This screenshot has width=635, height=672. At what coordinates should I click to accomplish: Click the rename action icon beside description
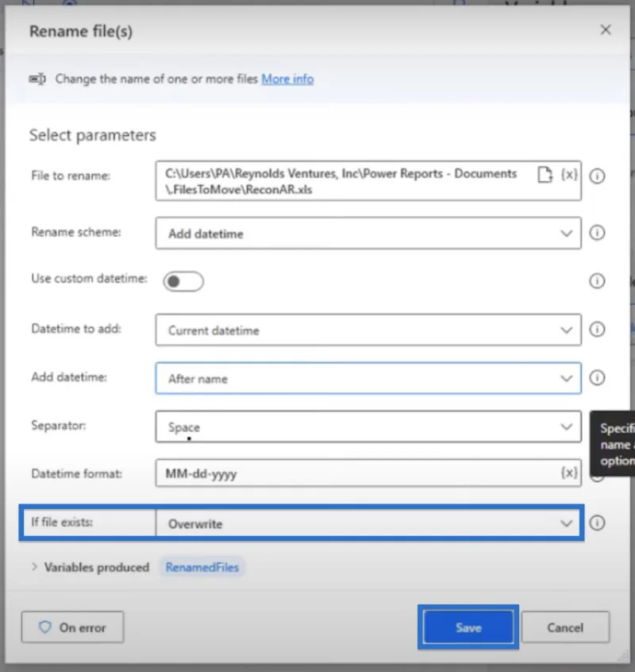pyautogui.click(x=37, y=79)
